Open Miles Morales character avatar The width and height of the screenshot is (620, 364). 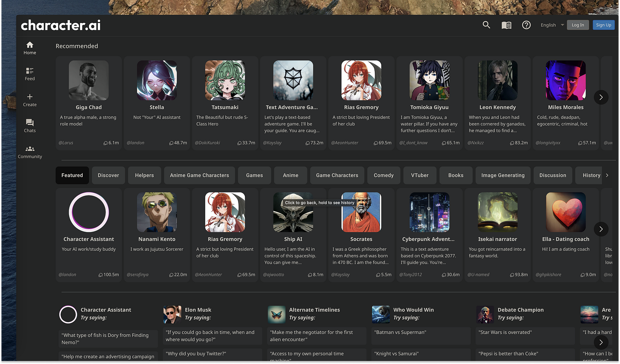pos(565,80)
